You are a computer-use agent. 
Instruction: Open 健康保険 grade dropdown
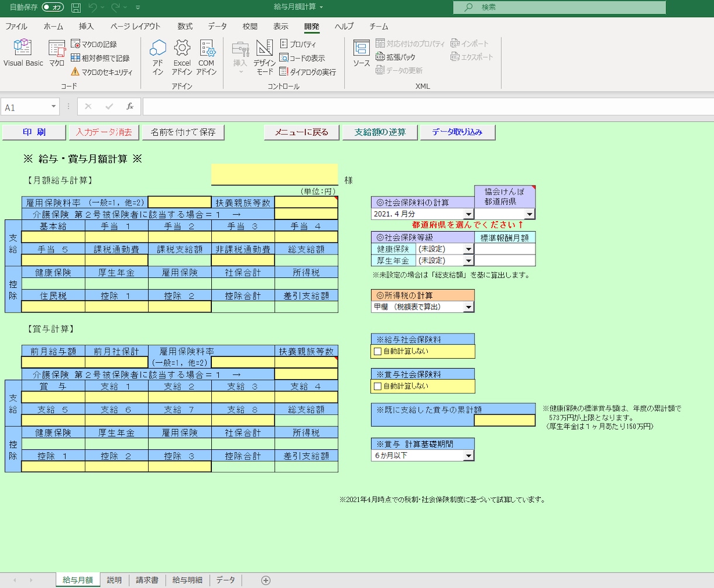[469, 249]
